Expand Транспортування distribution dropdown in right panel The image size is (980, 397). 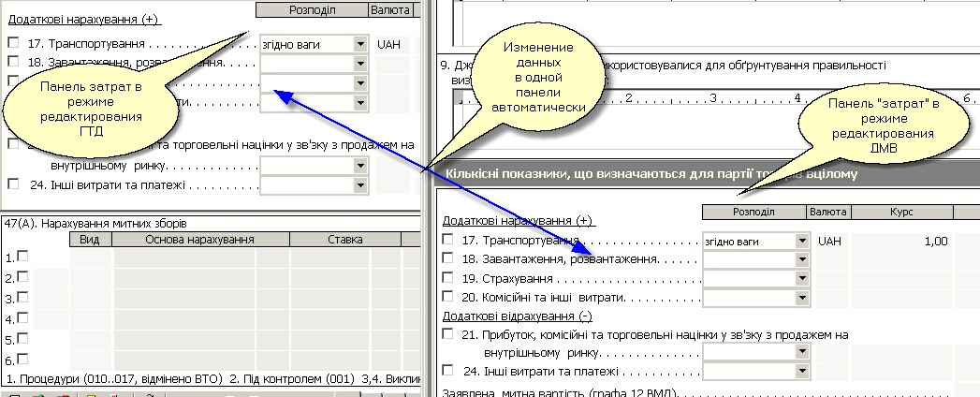802,241
